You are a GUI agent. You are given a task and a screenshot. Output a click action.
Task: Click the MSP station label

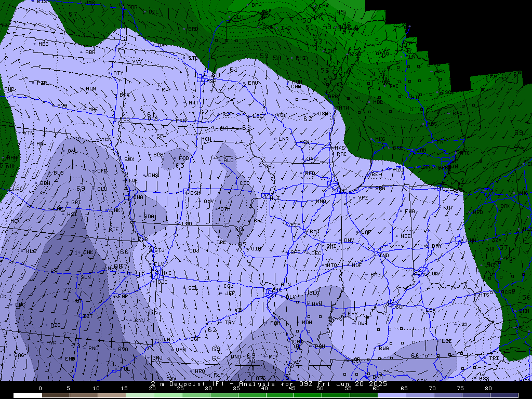pyautogui.click(x=211, y=82)
